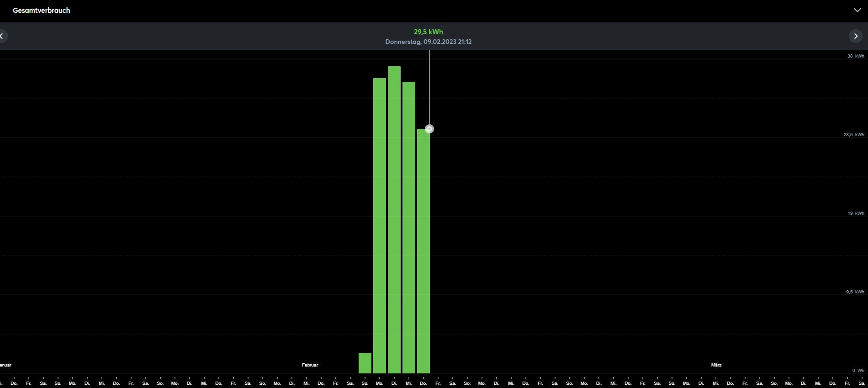
Task: Go to previous period with left arrow
Action: 2,36
